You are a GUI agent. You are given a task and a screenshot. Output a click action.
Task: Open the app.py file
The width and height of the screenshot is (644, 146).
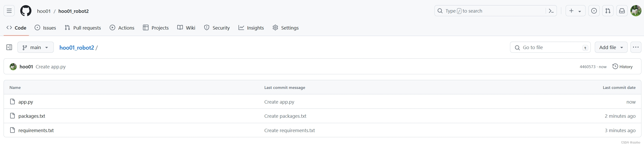coord(26,102)
